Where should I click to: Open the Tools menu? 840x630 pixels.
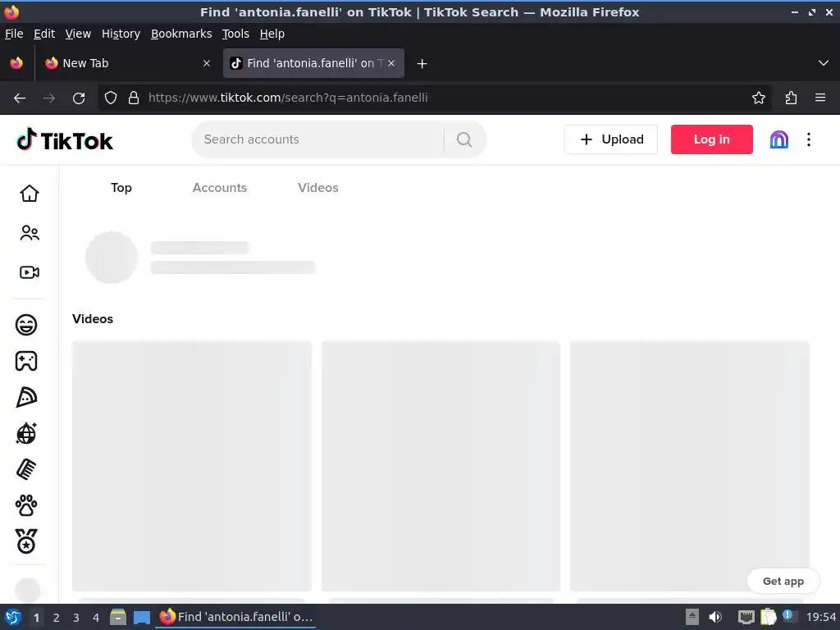tap(235, 34)
